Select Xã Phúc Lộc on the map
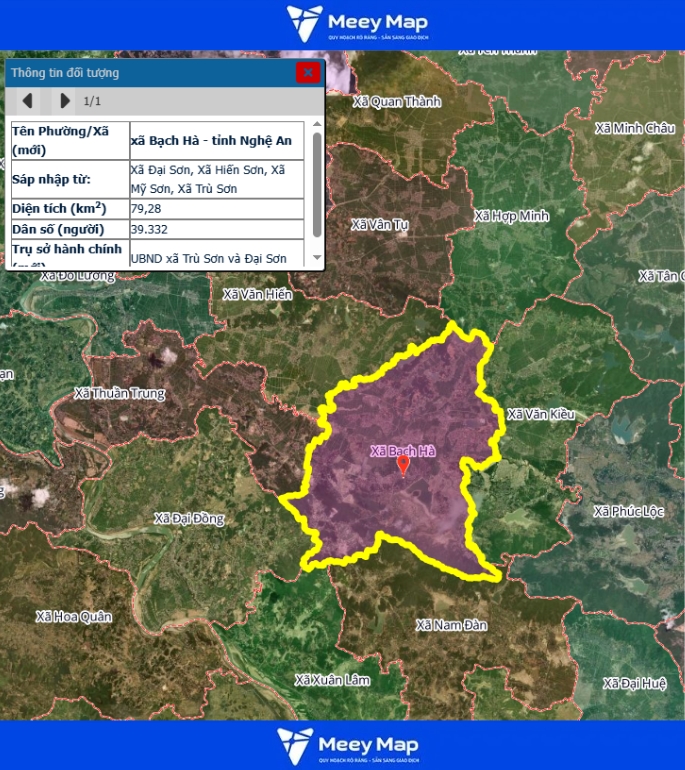 629,511
